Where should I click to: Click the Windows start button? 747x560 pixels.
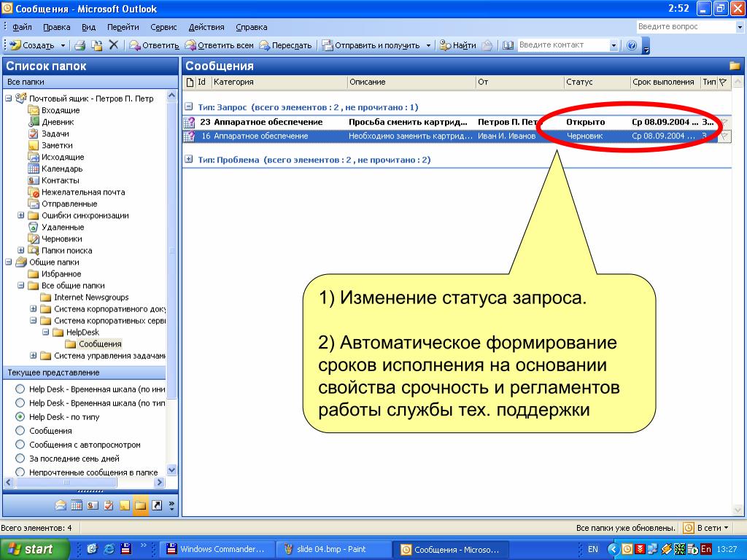tap(34, 549)
